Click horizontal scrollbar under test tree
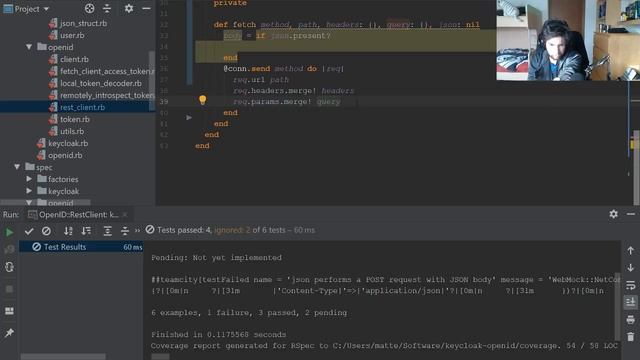The height and width of the screenshot is (360, 640). click(x=63, y=356)
